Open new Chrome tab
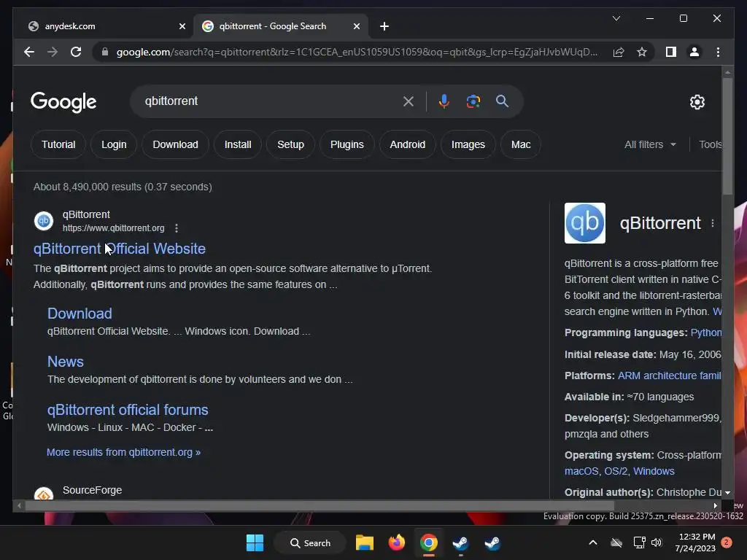The image size is (747, 560). [x=384, y=26]
